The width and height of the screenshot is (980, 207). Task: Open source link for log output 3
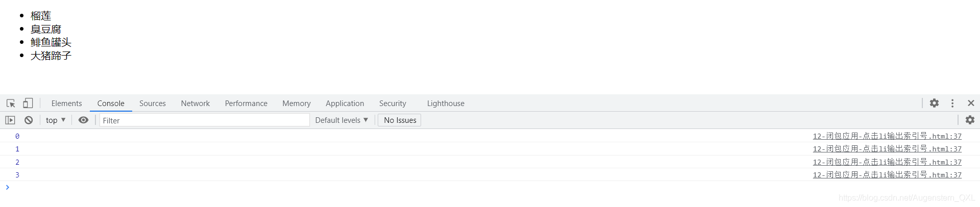[x=887, y=175]
